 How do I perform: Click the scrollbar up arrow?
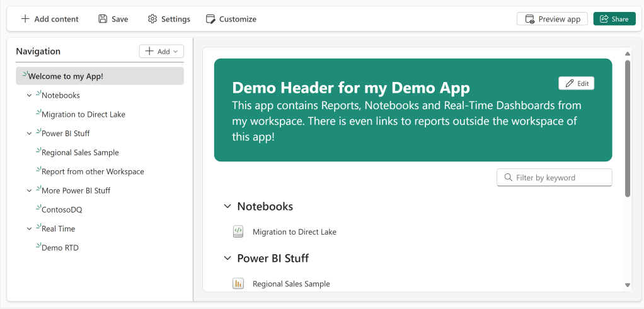[627, 54]
